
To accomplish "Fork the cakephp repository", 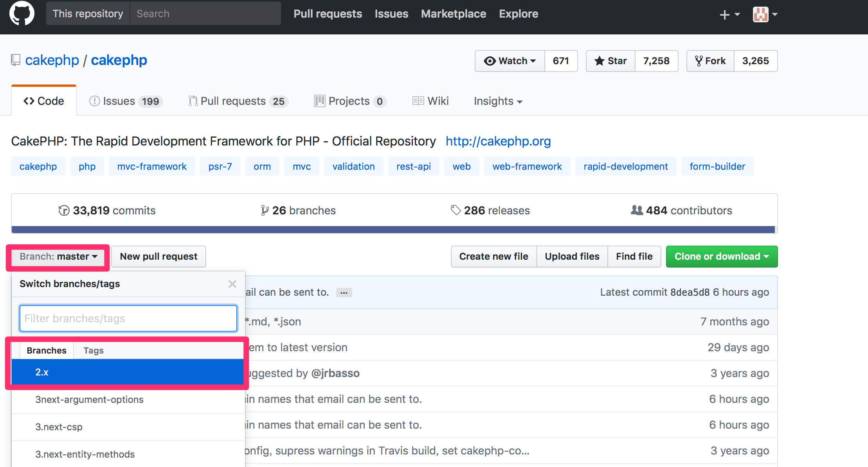I will click(710, 61).
